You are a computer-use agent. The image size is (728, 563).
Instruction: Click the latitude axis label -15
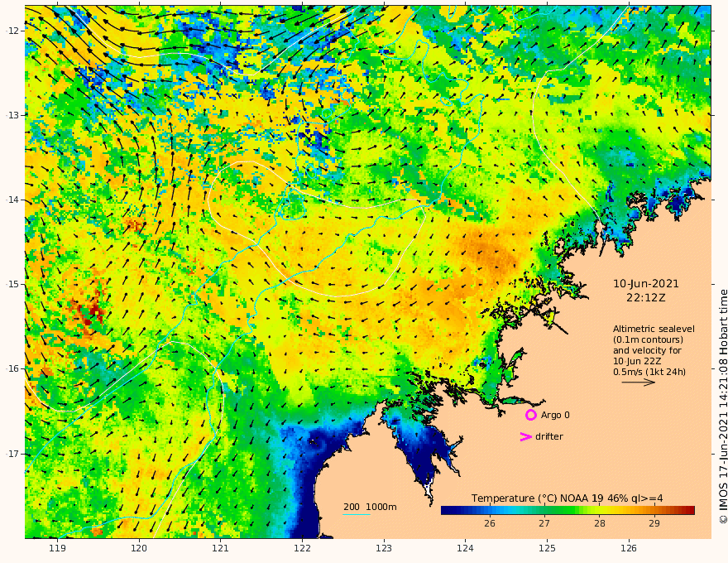tap(12, 284)
